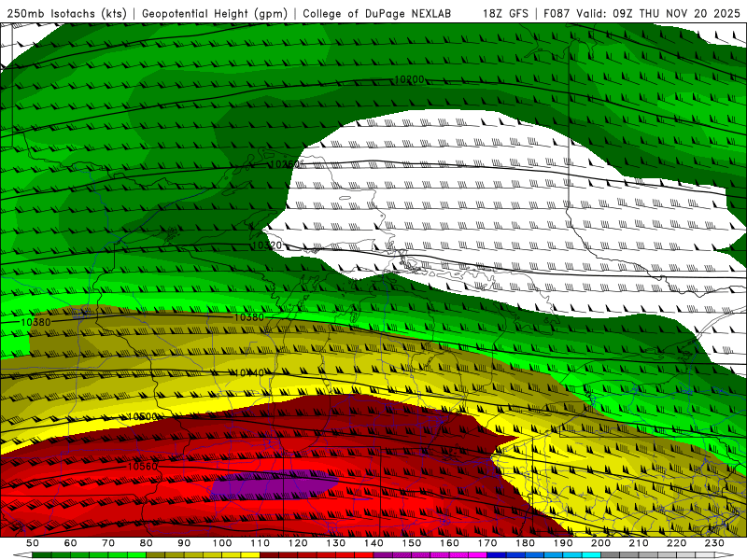Click the "College of DuPage NEXLAB" header text
Viewport: 747px width, 560px height.
[x=376, y=13]
